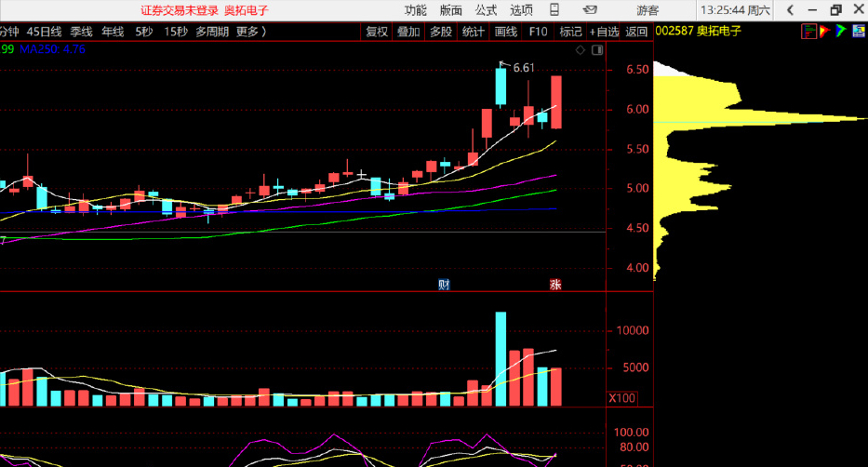Click stock title 002587 奥拓电子
The image size is (868, 467).
pyautogui.click(x=699, y=31)
